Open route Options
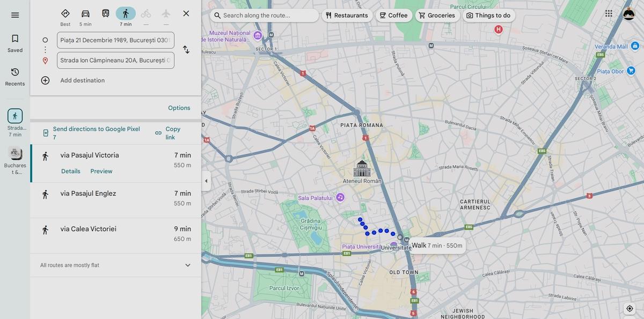 tap(179, 108)
